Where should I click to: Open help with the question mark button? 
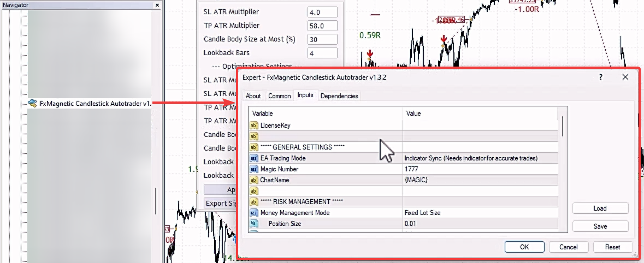click(x=601, y=77)
